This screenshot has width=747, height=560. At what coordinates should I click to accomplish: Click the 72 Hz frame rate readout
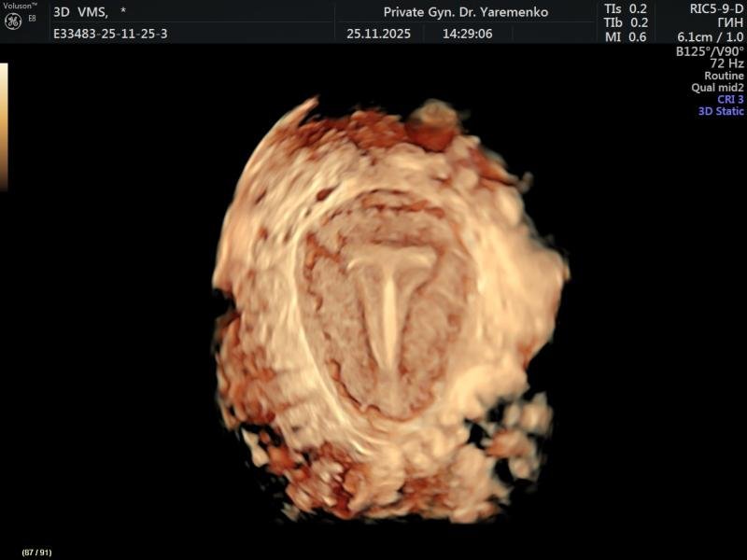point(726,63)
